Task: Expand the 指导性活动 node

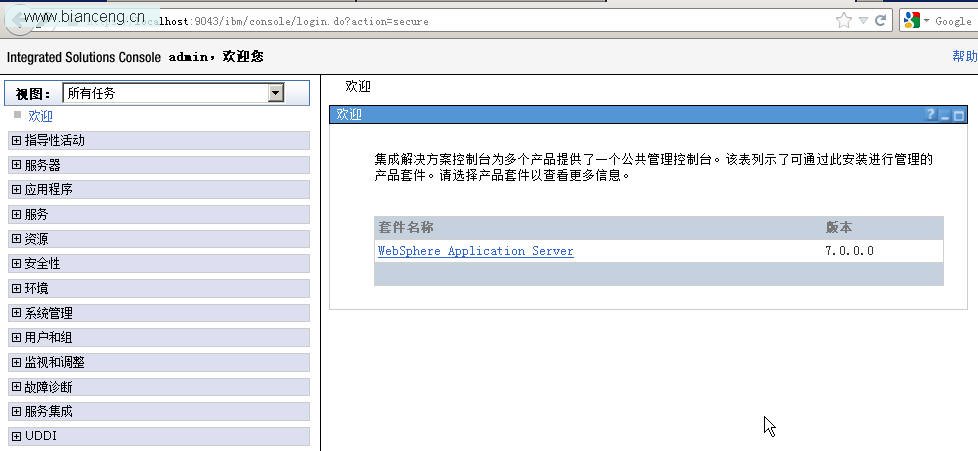Action: point(16,140)
